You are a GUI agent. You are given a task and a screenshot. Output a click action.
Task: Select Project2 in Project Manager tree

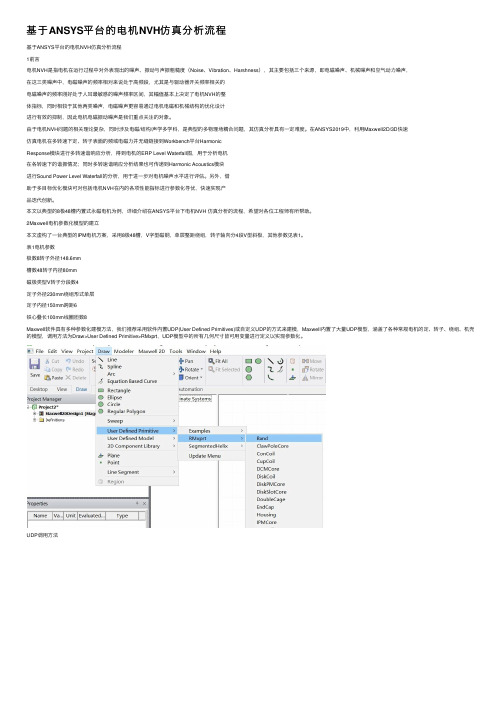pyautogui.click(x=48, y=407)
